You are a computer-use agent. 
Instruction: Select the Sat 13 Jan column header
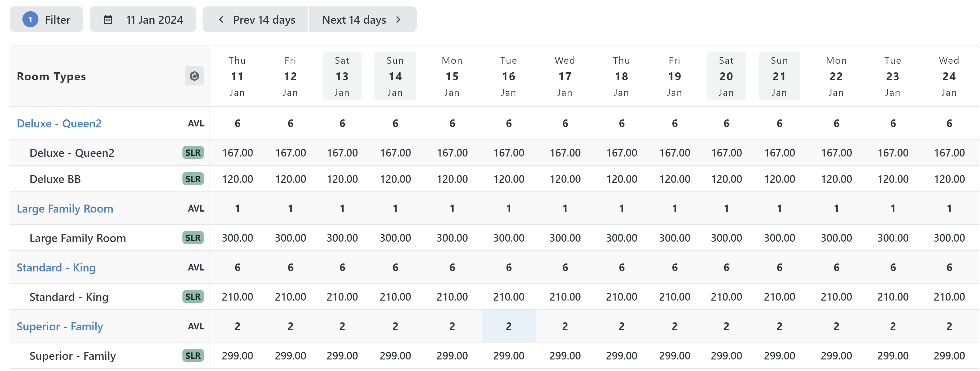342,76
